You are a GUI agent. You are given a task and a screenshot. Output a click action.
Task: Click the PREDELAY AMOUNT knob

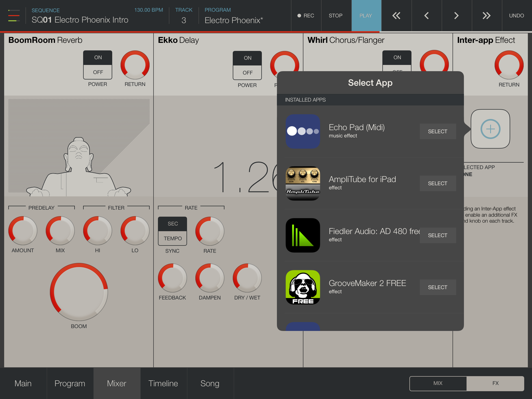pos(23,231)
